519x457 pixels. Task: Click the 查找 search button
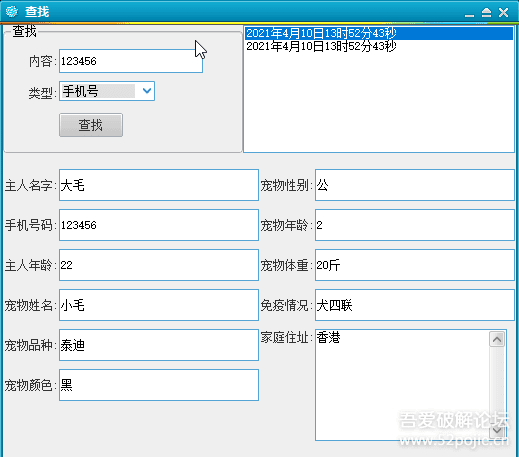pos(91,125)
